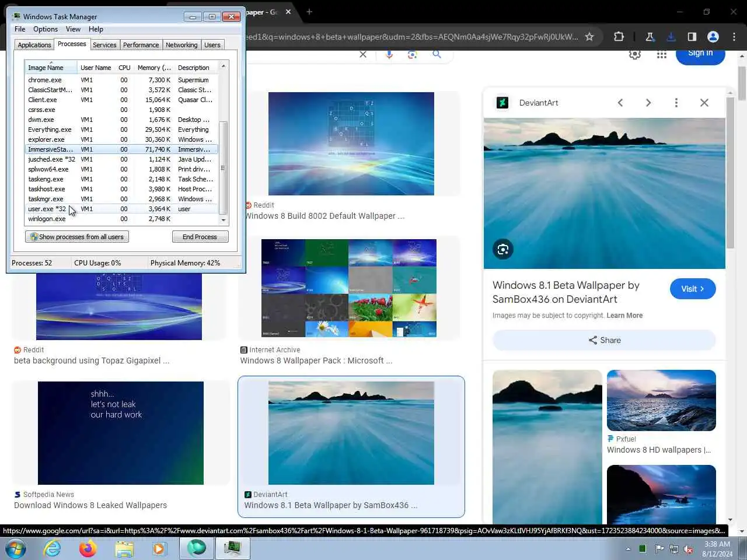This screenshot has height=560, width=747.
Task: Launch Internet Explorer from taskbar
Action: [53, 548]
